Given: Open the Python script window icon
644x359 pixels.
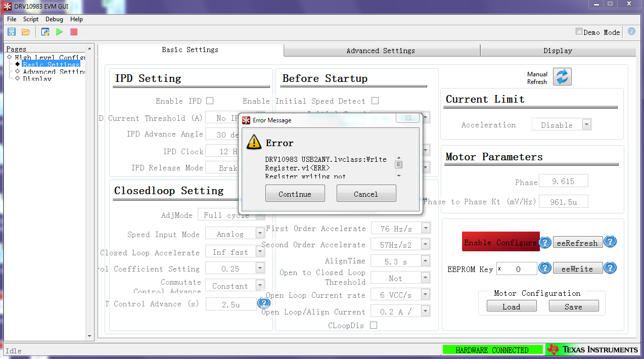Looking at the screenshot, I should pos(45,32).
